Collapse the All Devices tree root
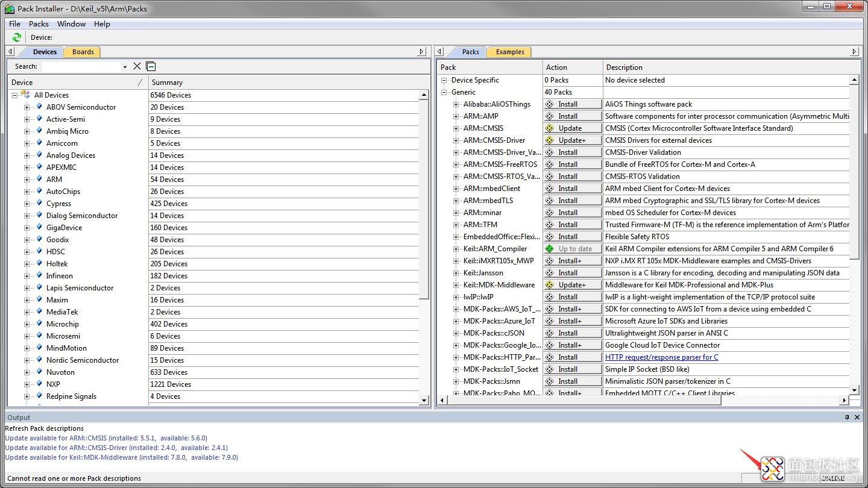Screen dimensions: 868x488 (14, 95)
